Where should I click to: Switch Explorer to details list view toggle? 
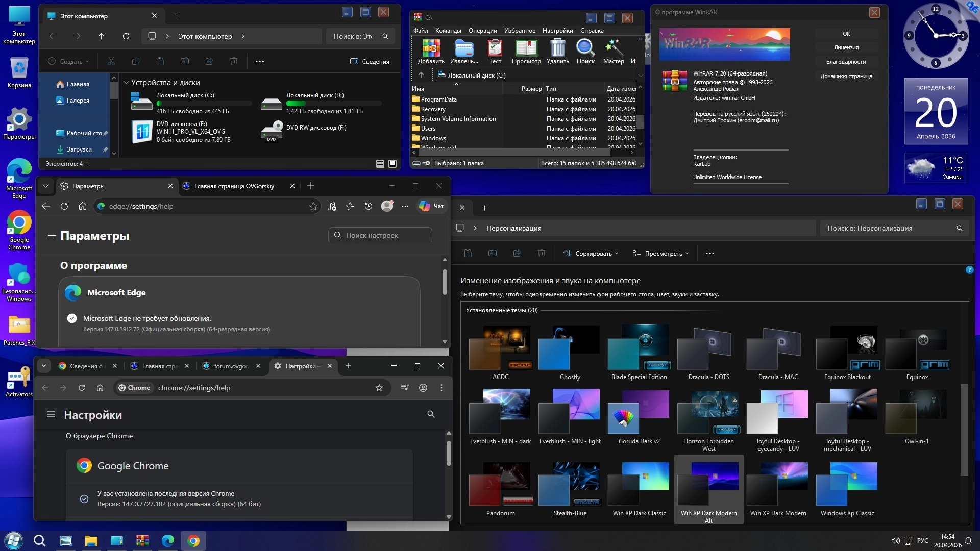click(x=380, y=164)
